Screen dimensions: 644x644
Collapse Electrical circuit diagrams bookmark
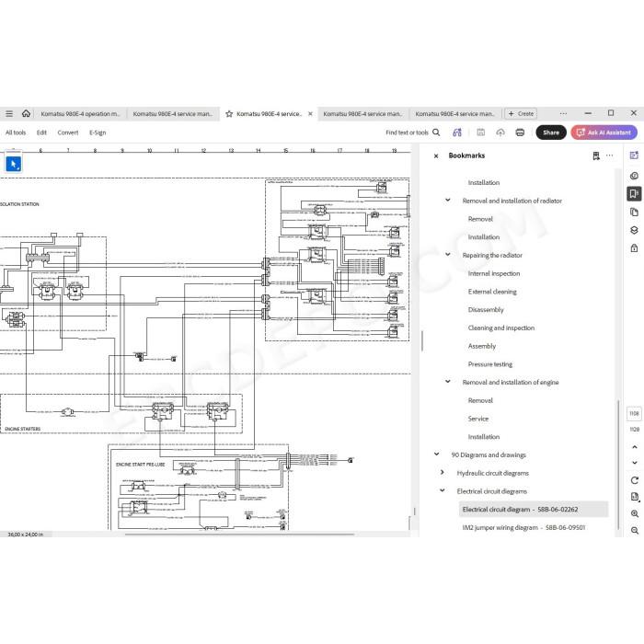point(443,490)
